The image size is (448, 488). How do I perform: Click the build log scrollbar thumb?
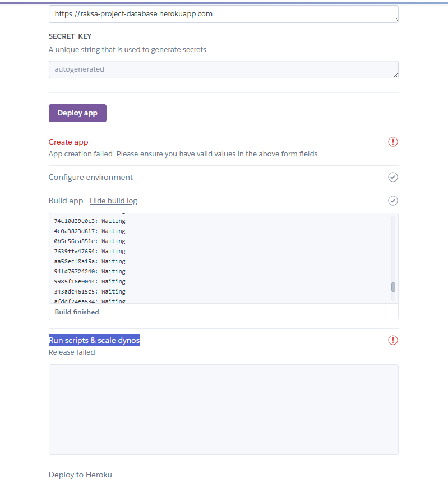393,287
